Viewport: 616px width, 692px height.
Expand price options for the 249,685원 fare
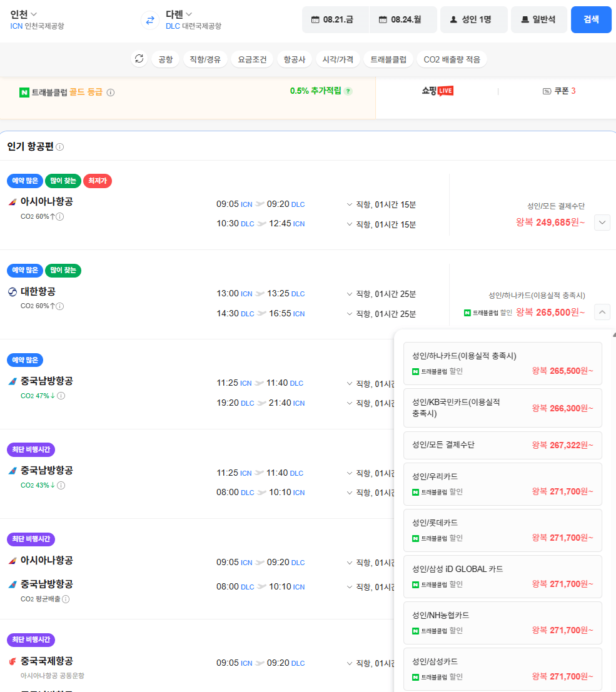pyautogui.click(x=602, y=223)
